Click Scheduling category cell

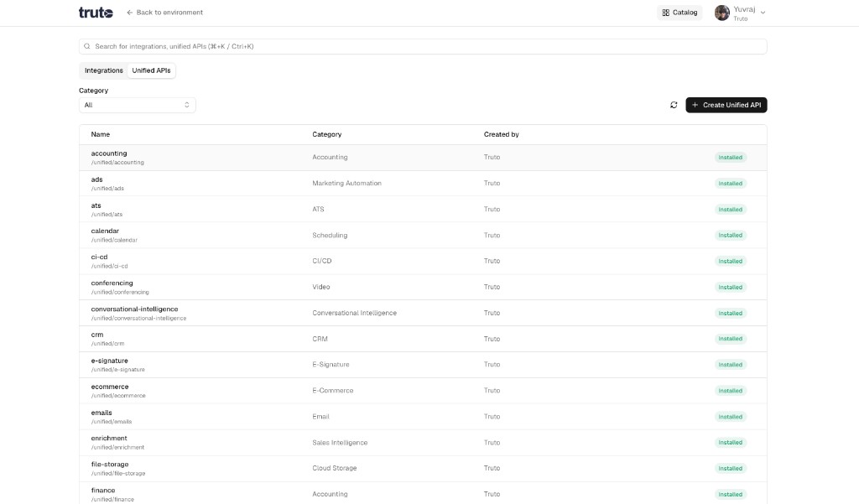point(330,235)
